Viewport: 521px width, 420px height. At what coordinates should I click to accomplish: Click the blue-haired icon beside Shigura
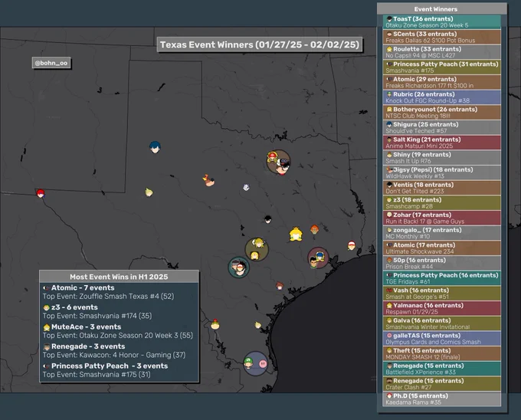pos(389,125)
